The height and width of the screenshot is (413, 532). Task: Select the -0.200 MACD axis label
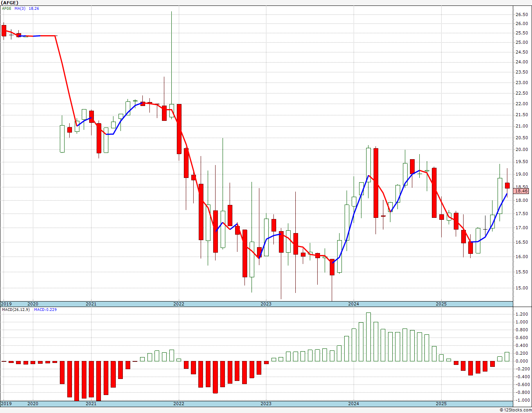click(522, 369)
